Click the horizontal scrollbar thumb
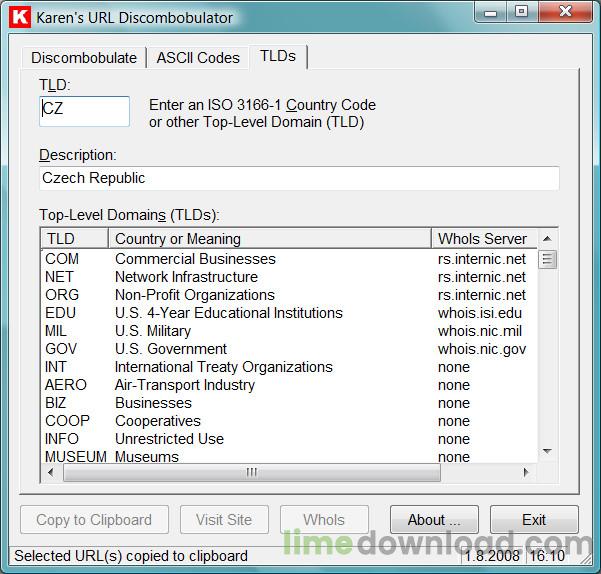This screenshot has width=601, height=574. (x=252, y=472)
